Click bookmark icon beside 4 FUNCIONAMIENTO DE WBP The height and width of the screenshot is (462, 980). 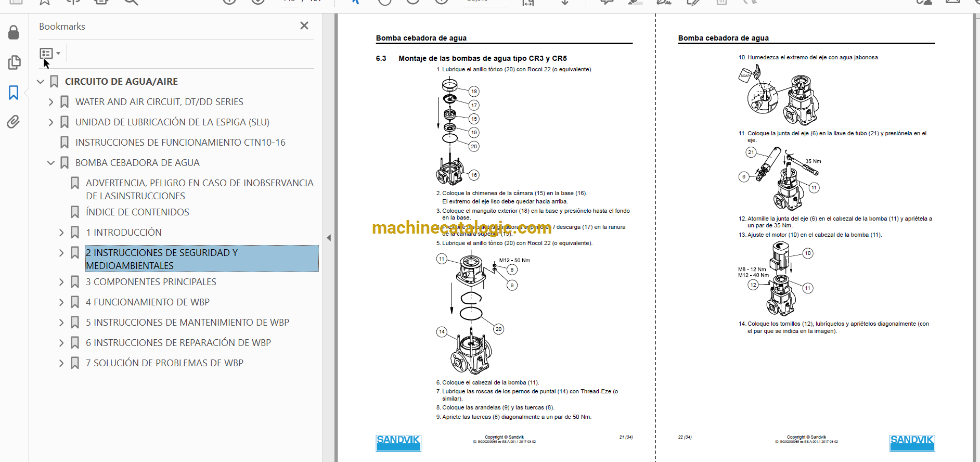click(75, 302)
